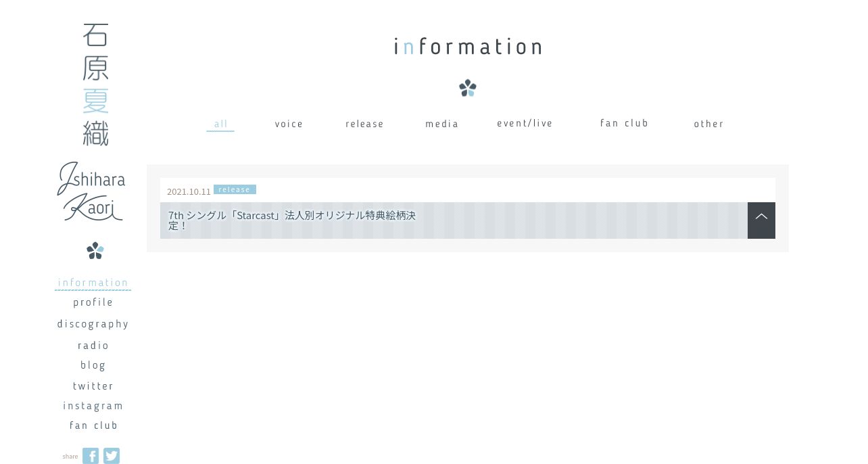Viewport: 868px width, 464px height.
Task: Go to sidebar 'fan club' page
Action: click(93, 425)
